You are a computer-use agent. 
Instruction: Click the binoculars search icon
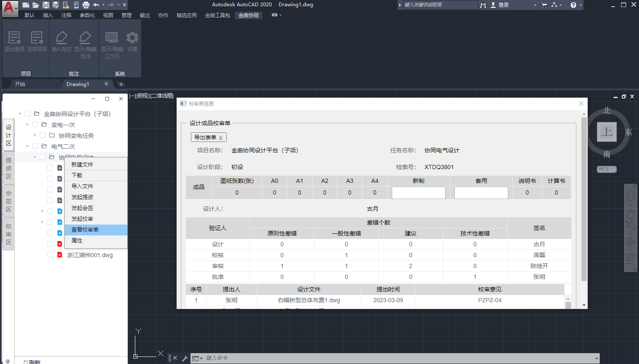(483, 5)
